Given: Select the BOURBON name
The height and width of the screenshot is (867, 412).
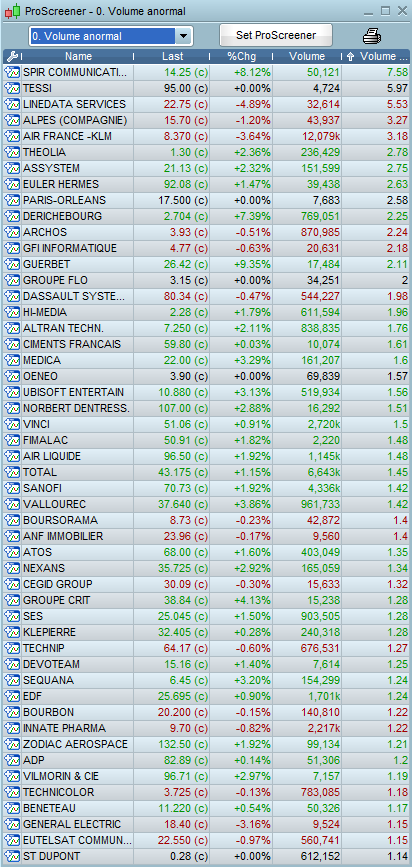Looking at the screenshot, I should 48,713.
